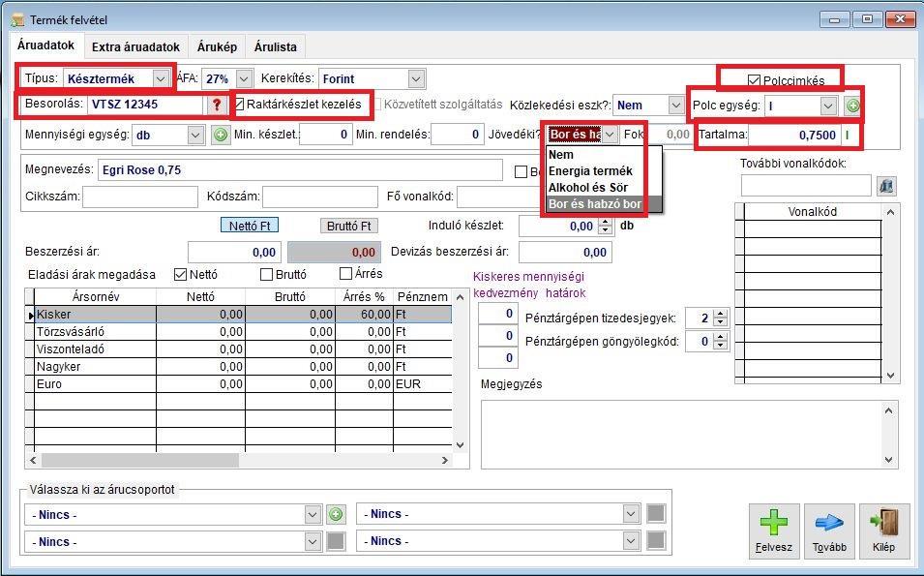This screenshot has width=924, height=576.
Task: Click the Min. készlet field
Action: point(326,135)
